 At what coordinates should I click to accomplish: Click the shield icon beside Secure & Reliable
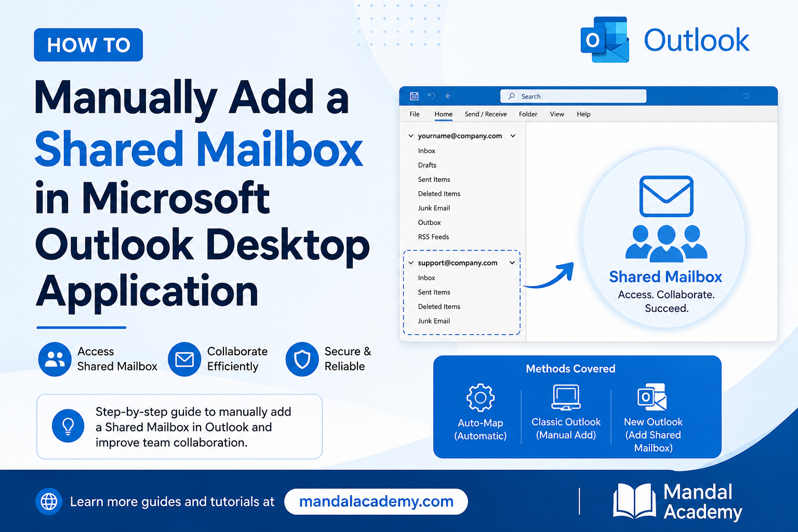[302, 359]
